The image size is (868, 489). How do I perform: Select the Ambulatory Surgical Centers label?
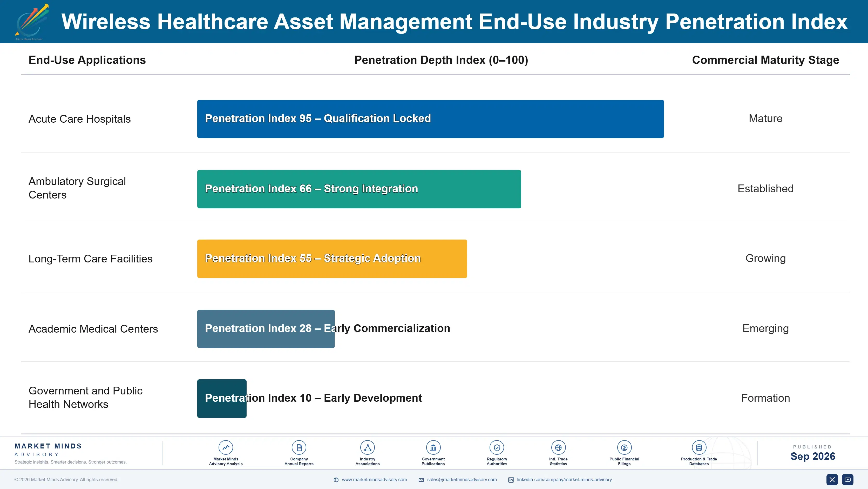click(x=77, y=188)
